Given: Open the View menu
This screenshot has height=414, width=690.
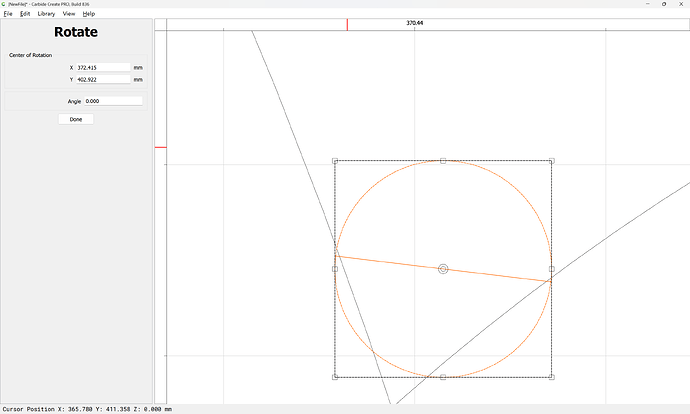Looking at the screenshot, I should click(x=69, y=14).
